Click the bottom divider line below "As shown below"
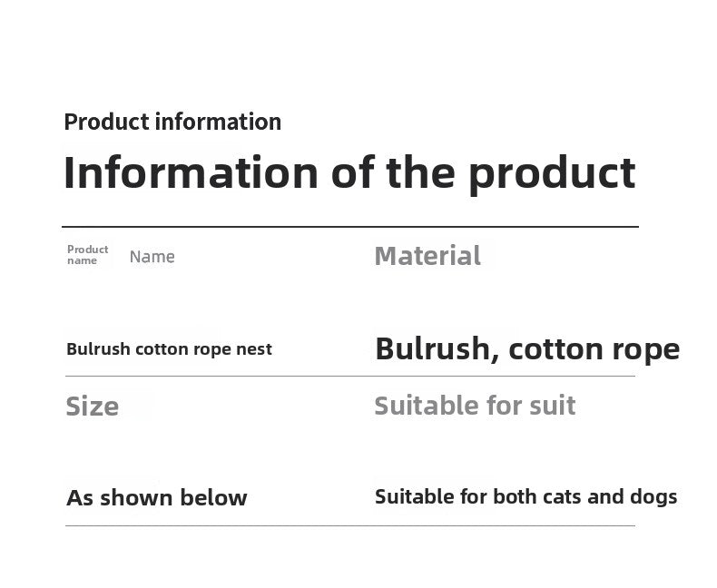 [x=349, y=525]
